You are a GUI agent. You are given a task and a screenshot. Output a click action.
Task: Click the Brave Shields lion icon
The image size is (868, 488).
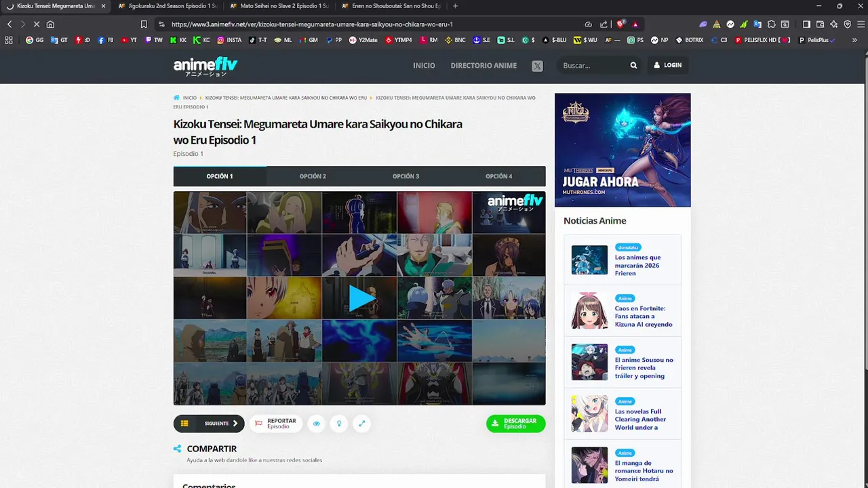[x=620, y=24]
